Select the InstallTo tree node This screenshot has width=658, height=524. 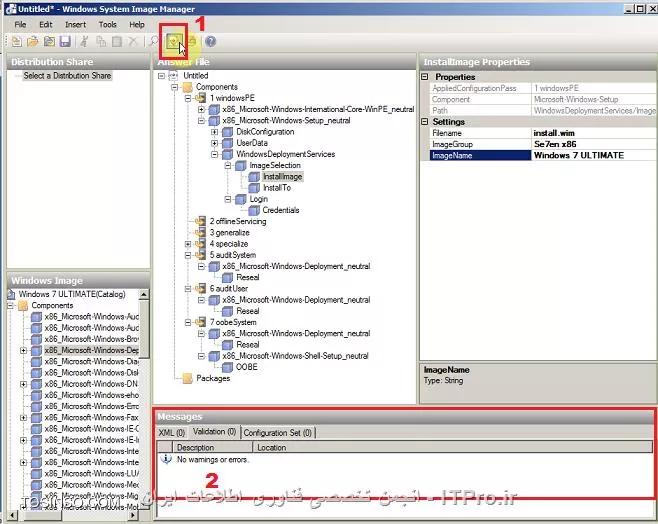coord(277,188)
